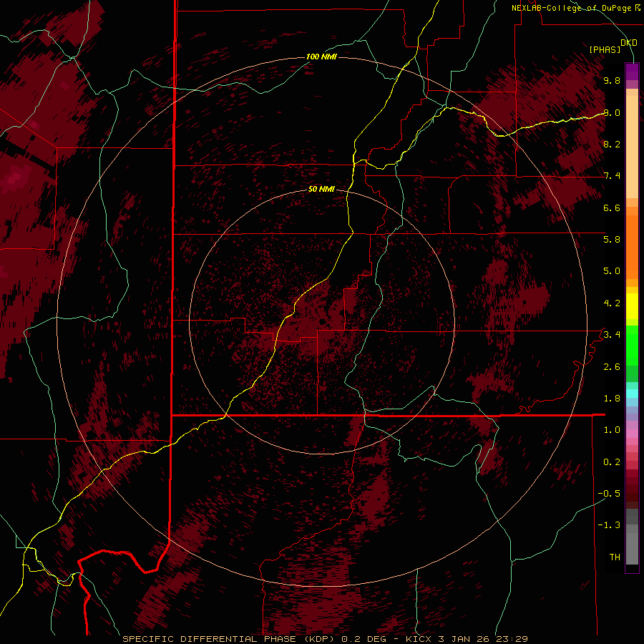Click the 3.4 scale value

tap(612, 334)
